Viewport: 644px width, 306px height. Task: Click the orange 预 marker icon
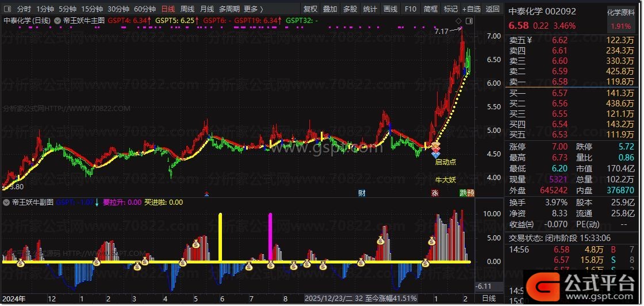471,193
